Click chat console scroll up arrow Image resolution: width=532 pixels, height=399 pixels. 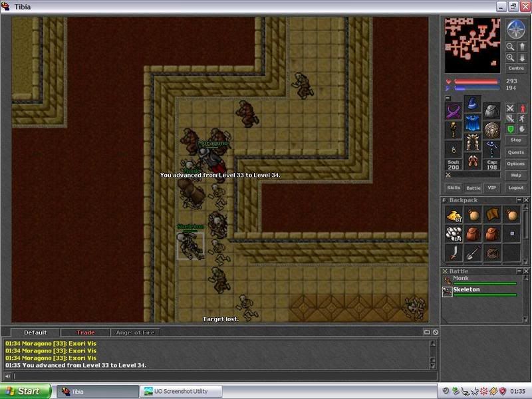[433, 343]
